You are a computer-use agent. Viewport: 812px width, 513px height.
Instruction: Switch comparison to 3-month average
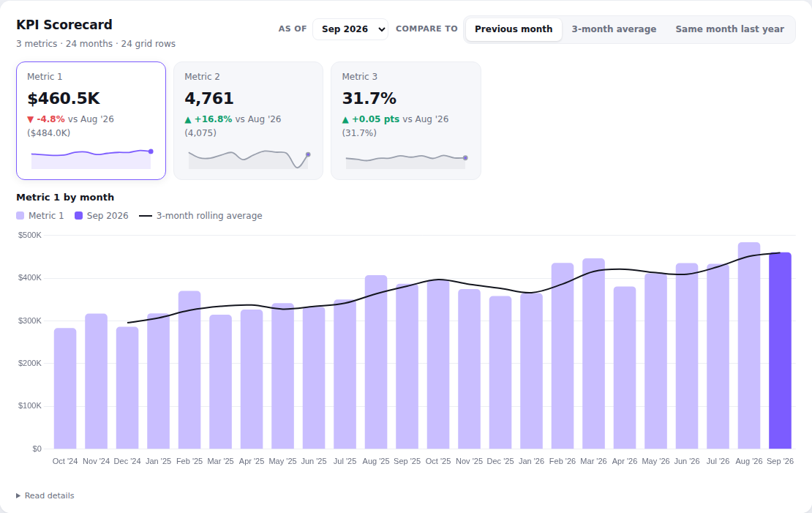coord(614,29)
